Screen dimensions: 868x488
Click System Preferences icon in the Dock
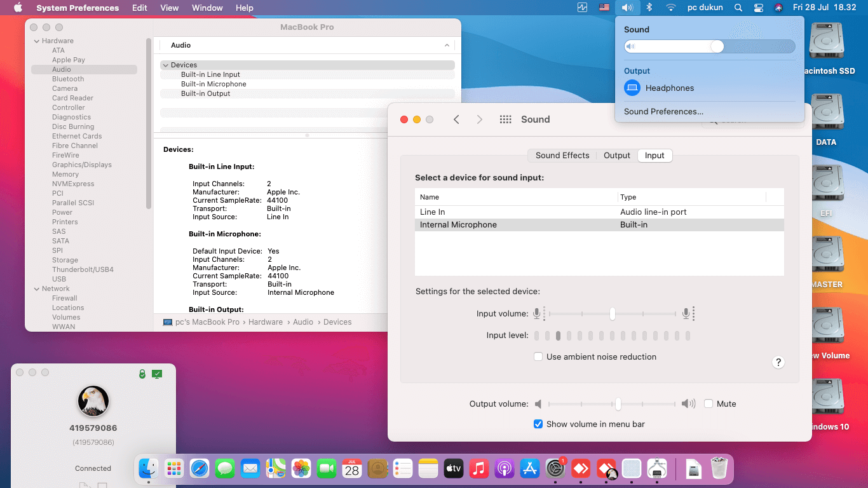click(x=555, y=469)
